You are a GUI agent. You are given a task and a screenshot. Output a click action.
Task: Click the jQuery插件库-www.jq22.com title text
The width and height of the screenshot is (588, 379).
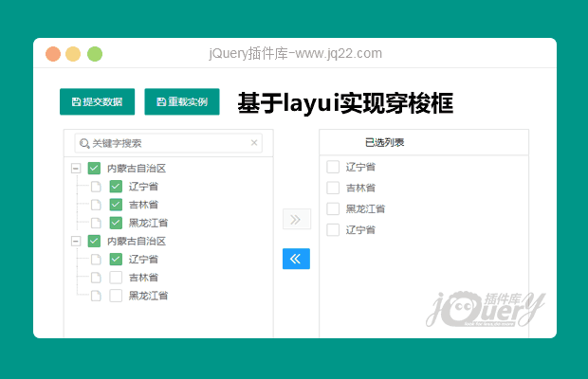click(296, 54)
